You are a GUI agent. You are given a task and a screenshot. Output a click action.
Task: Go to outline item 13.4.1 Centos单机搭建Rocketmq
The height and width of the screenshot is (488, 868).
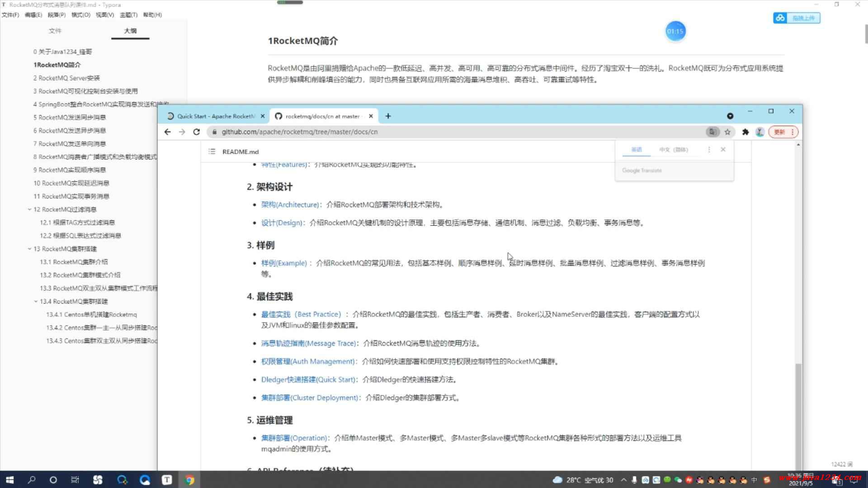coord(91,314)
